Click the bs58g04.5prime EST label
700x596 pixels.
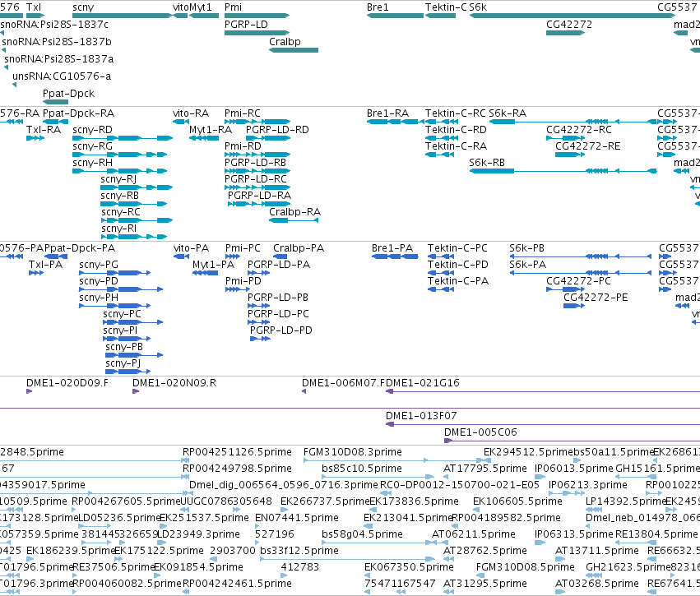(362, 534)
